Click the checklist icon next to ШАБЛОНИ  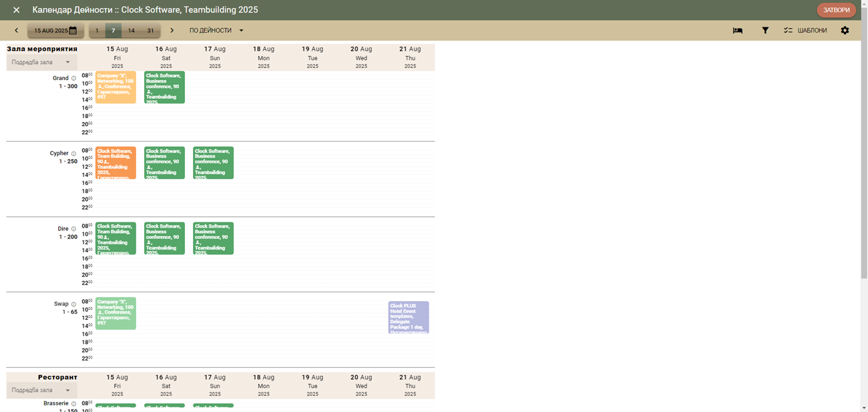click(x=788, y=31)
